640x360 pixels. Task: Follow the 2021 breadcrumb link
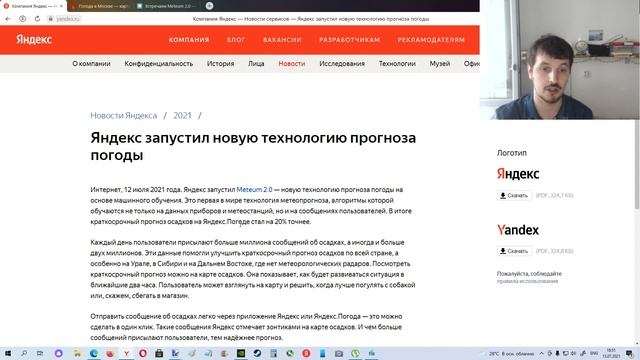182,116
